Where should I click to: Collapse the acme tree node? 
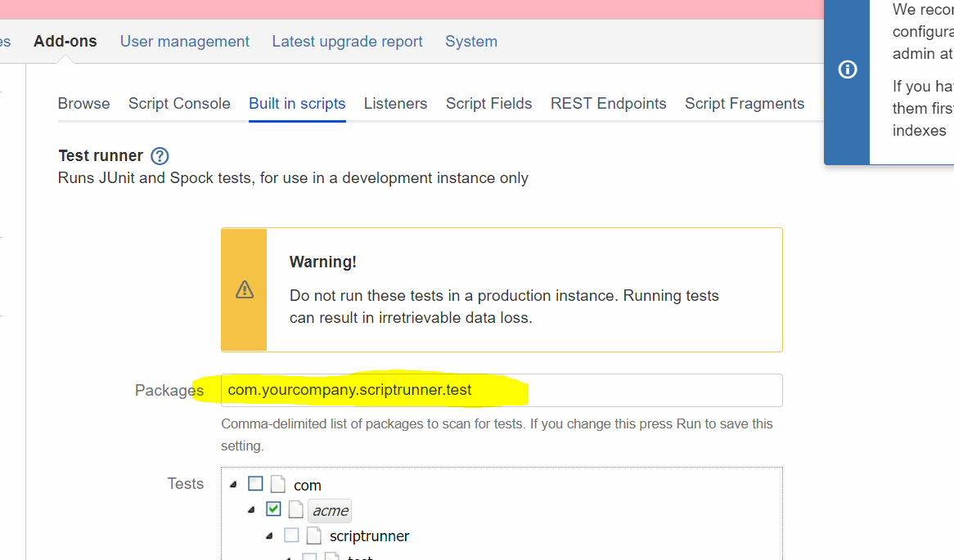tap(251, 508)
